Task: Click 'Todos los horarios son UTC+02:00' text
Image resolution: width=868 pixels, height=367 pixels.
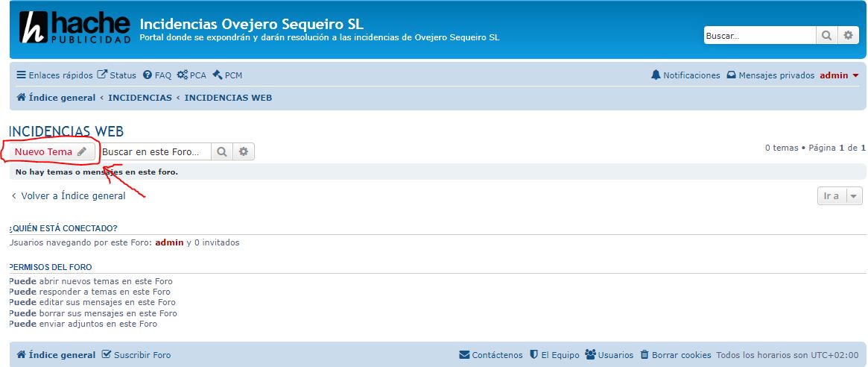Action: pos(788,355)
